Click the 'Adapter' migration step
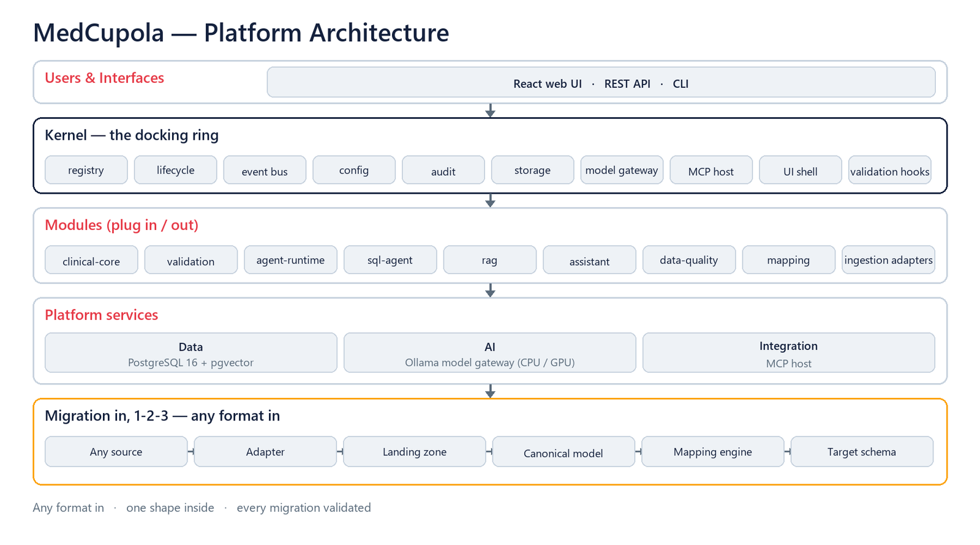This screenshot has width=980, height=545. [265, 452]
